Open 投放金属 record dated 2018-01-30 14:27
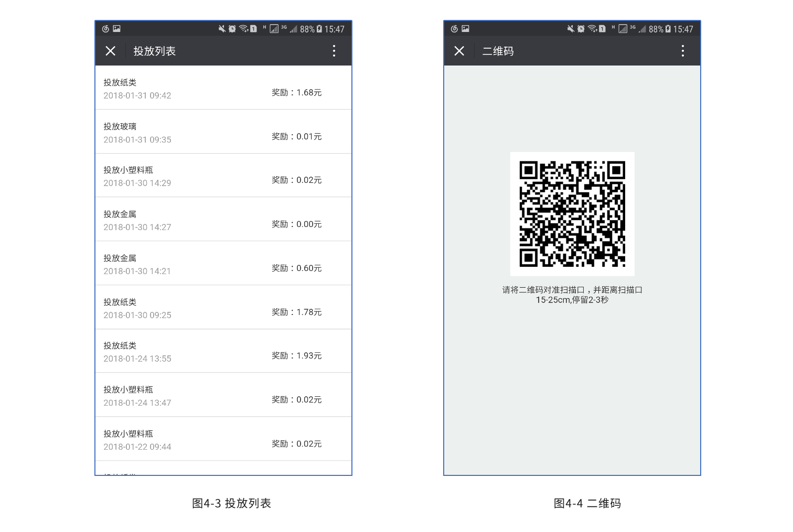Viewport: 793px width, 532px height. tap(223, 220)
